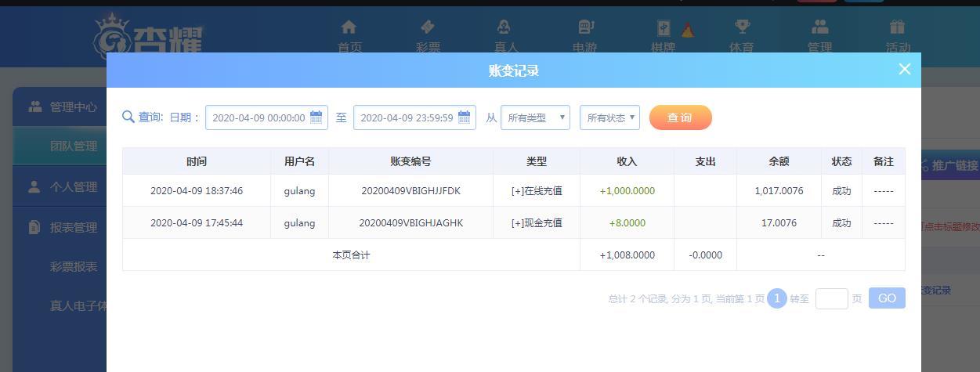This screenshot has width=980, height=372.
Task: Open the 真人 live dealer icon
Action: [506, 28]
